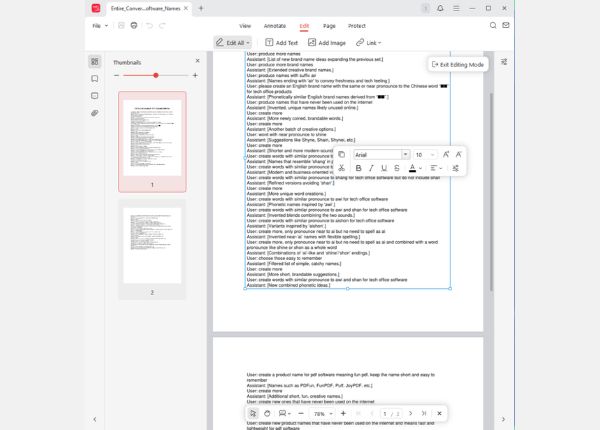Image resolution: width=600 pixels, height=430 pixels.
Task: Select the thumbnails panel icon in sidebar
Action: coord(95,62)
